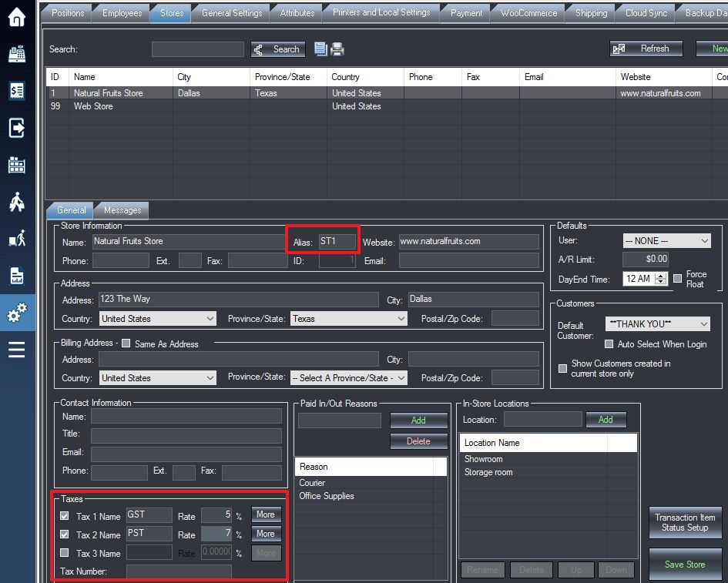This screenshot has width=728, height=583.
Task: Open the default User dropdown
Action: pyautogui.click(x=666, y=241)
